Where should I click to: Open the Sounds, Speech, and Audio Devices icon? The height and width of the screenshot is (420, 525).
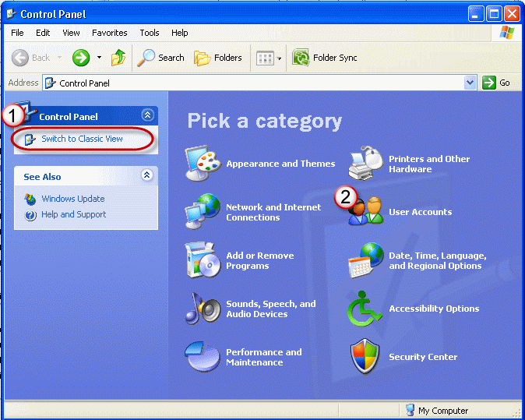(203, 309)
